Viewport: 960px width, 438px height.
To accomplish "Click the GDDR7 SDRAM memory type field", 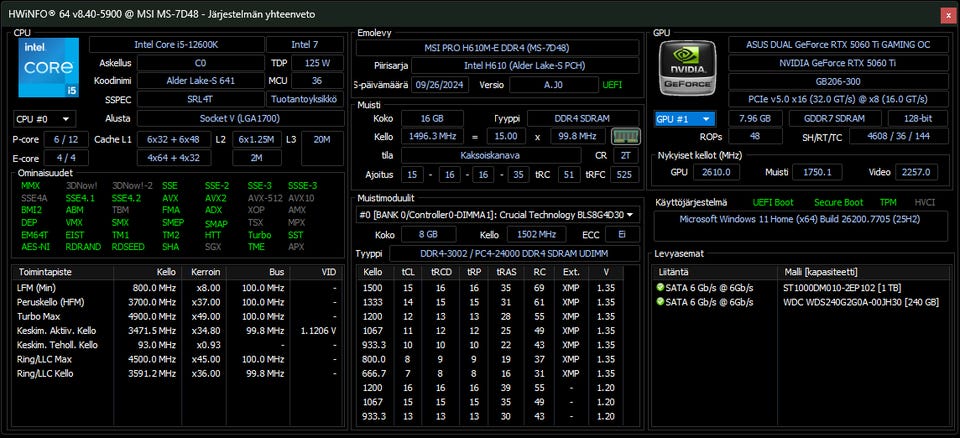I will click(x=835, y=119).
